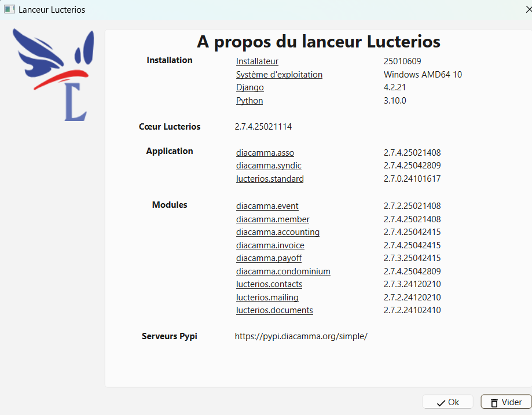Click the diacamma.syndic version 2.7.4.25042809
This screenshot has width=532, height=415.
[412, 166]
